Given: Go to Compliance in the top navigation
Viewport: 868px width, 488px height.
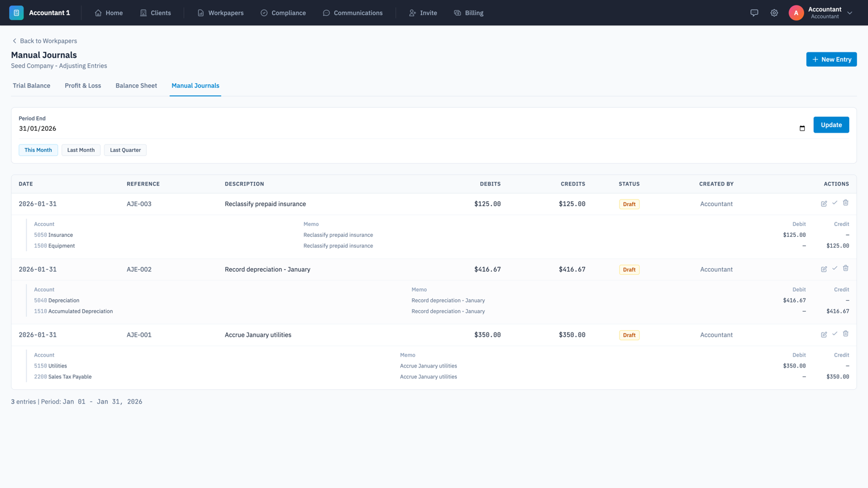Looking at the screenshot, I should (283, 13).
